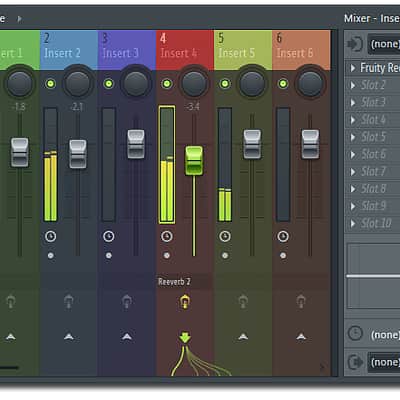Route to Insert 5 with its up arrow
The height and width of the screenshot is (400, 400).
tap(243, 337)
